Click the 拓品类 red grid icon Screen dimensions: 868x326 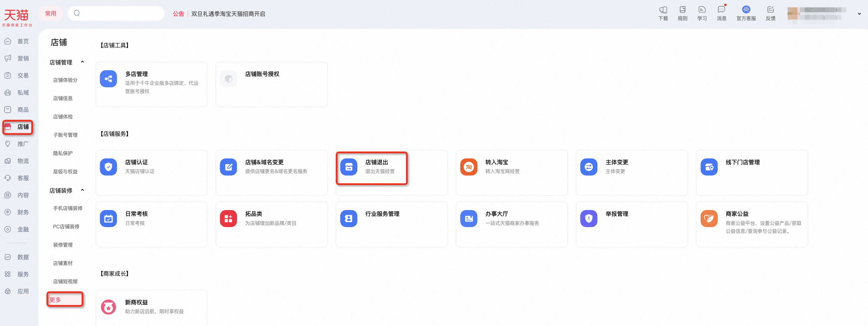(228, 219)
